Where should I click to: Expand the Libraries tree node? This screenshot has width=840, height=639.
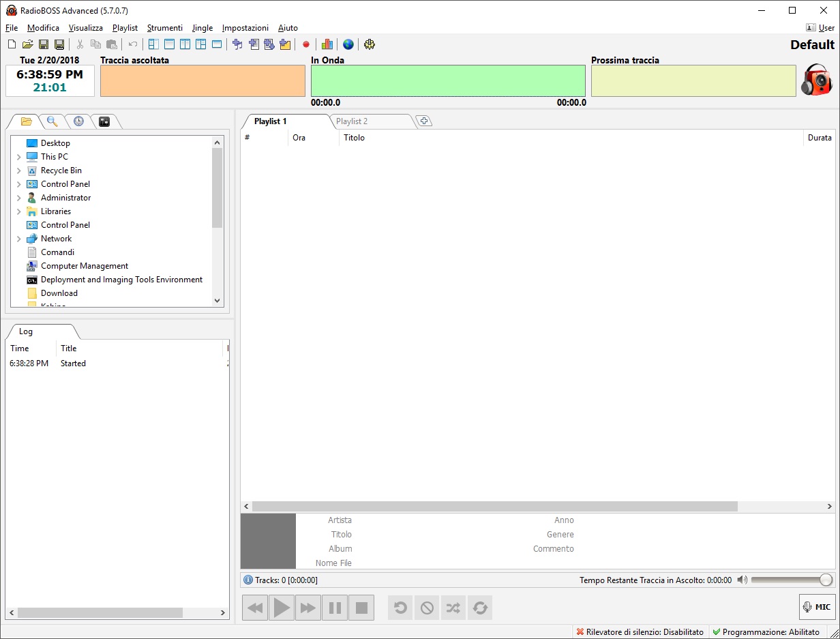click(x=18, y=211)
